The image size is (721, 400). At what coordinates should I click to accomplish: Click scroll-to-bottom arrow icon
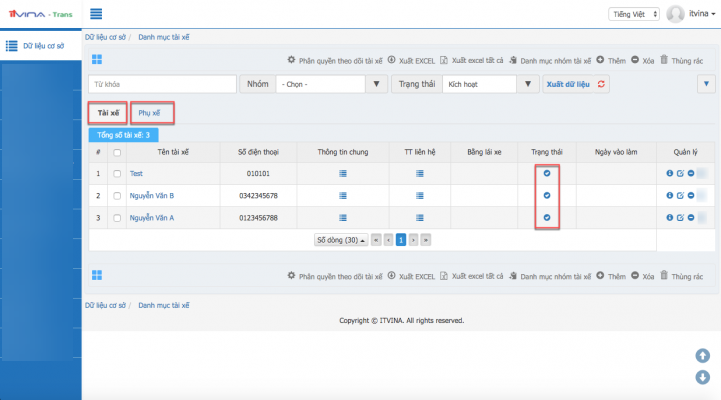[x=703, y=377]
